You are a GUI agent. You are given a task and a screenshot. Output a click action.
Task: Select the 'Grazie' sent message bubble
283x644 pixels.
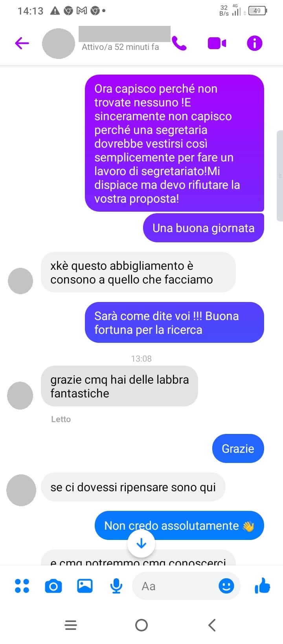point(238,448)
